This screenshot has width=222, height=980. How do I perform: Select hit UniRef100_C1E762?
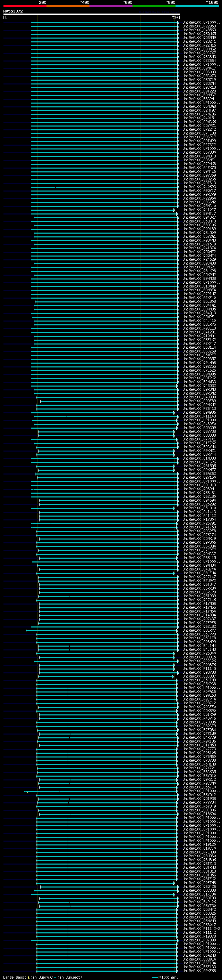tap(199, 443)
